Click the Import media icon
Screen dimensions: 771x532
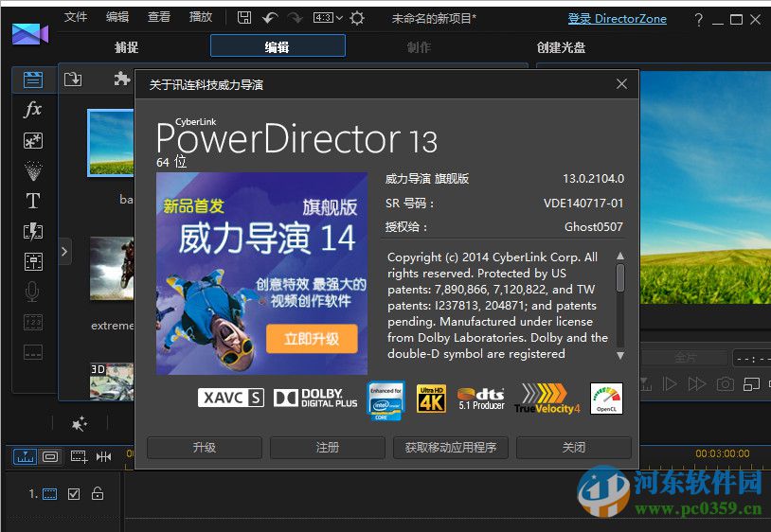pyautogui.click(x=73, y=80)
